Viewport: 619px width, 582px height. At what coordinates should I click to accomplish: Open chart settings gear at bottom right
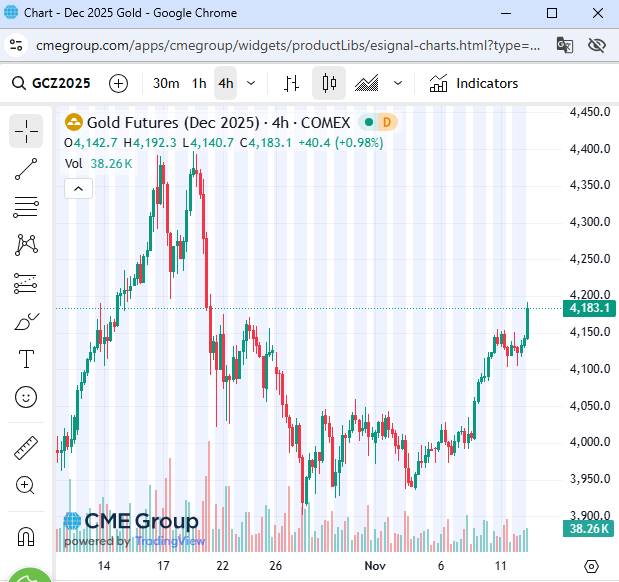[592, 567]
